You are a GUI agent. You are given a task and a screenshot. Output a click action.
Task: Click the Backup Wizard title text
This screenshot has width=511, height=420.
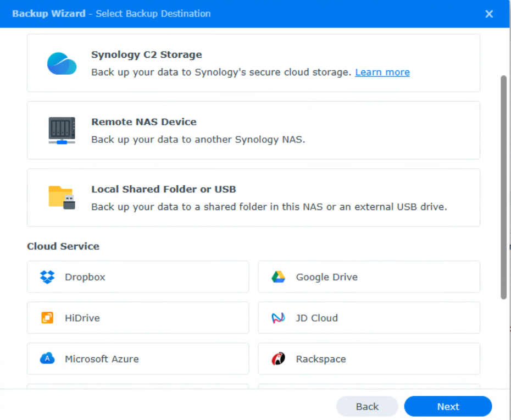[x=49, y=14]
